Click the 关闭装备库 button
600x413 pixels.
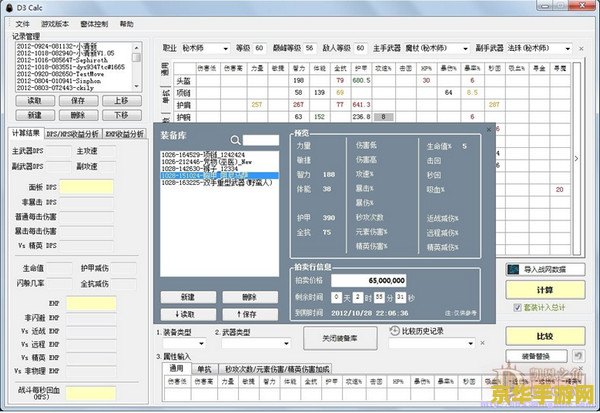tap(340, 338)
